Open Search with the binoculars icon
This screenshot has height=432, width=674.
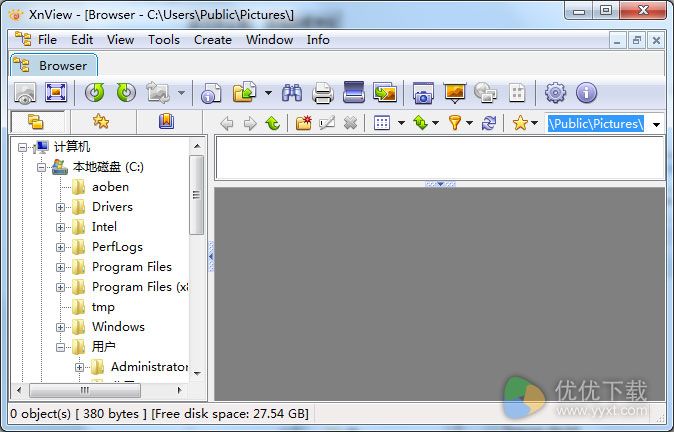click(291, 93)
